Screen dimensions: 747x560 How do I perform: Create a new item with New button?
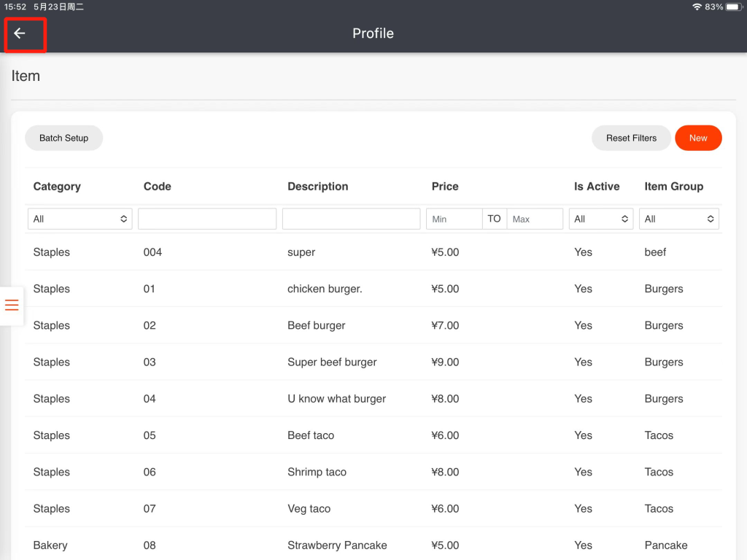coord(698,138)
